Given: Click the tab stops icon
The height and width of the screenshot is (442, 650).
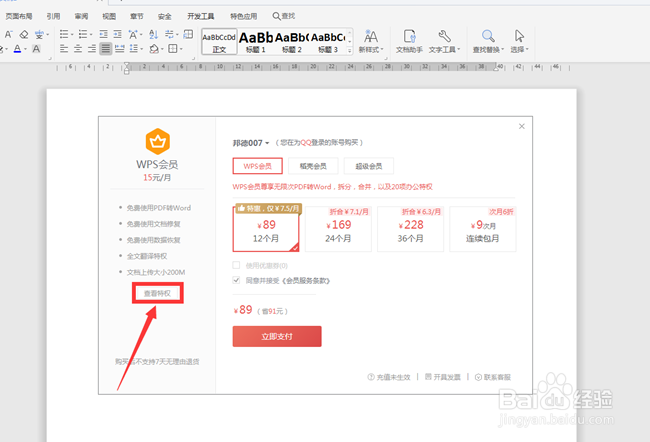Looking at the screenshot, I should coord(188,34).
